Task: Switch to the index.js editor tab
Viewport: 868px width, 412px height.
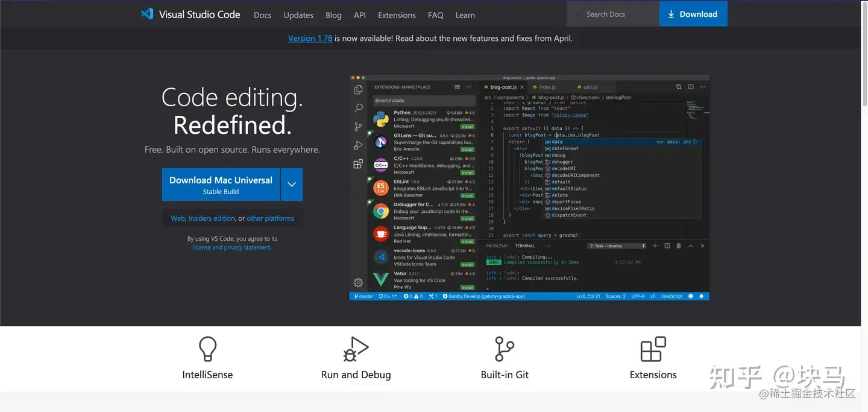Action: click(x=547, y=87)
